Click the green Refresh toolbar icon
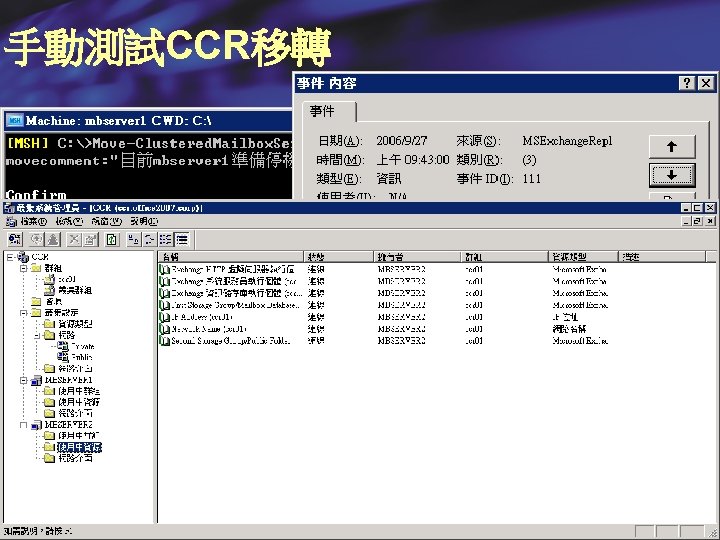Image resolution: width=720 pixels, height=540 pixels. pyautogui.click(x=112, y=239)
